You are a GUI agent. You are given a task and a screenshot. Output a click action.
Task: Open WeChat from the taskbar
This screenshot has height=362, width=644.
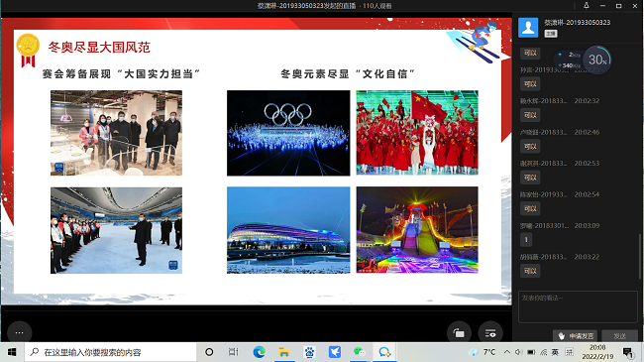click(360, 352)
